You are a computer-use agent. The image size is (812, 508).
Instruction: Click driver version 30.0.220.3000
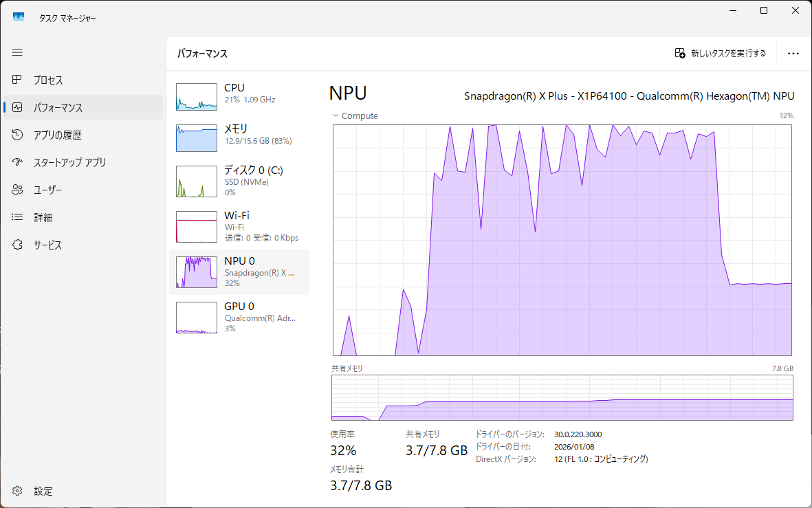(578, 434)
